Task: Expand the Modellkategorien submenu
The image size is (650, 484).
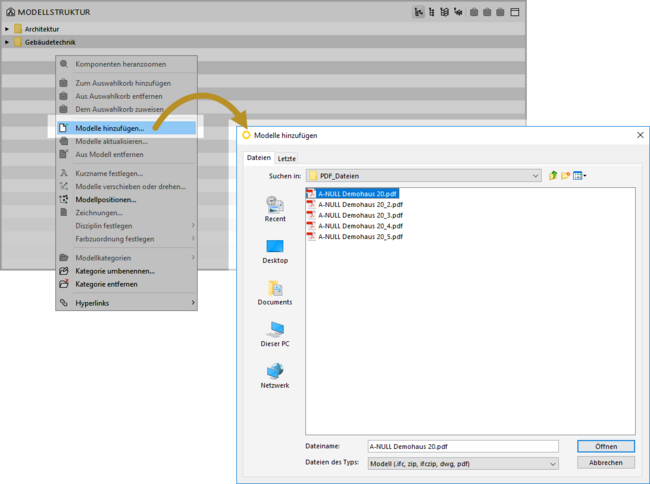Action: (126, 258)
